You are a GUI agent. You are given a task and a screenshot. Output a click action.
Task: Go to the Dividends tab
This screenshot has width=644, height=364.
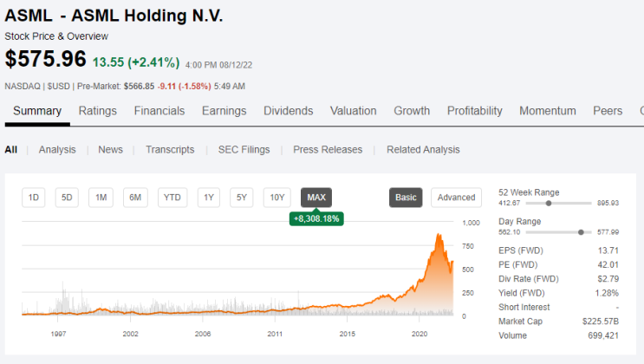click(289, 111)
